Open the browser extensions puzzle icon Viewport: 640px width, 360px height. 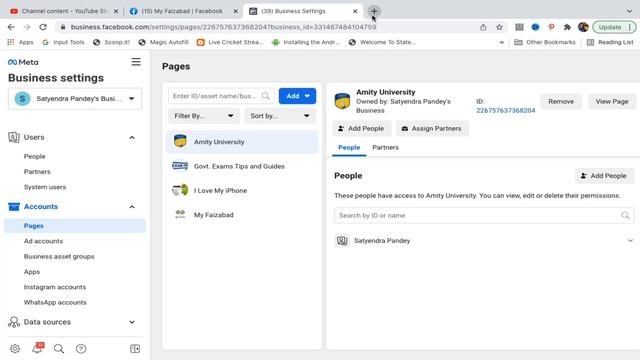coord(567,27)
